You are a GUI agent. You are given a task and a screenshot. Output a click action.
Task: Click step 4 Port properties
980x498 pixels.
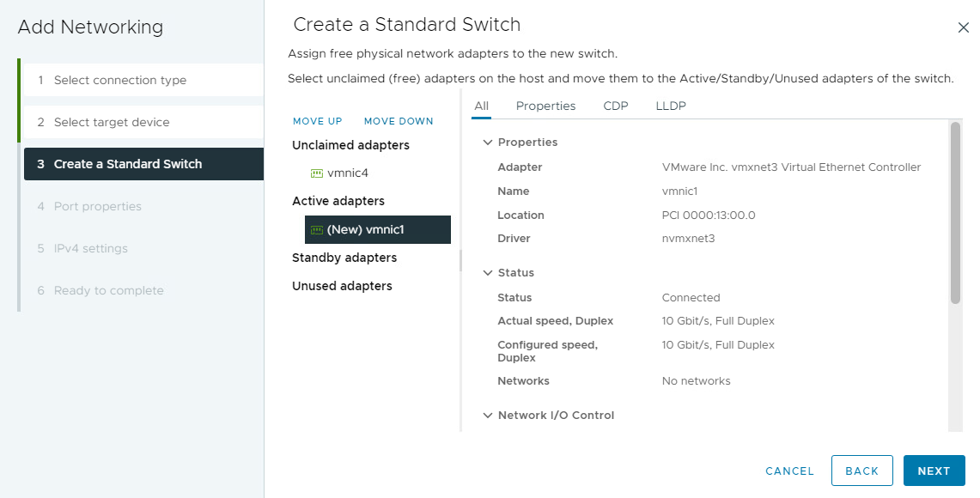coord(143,206)
